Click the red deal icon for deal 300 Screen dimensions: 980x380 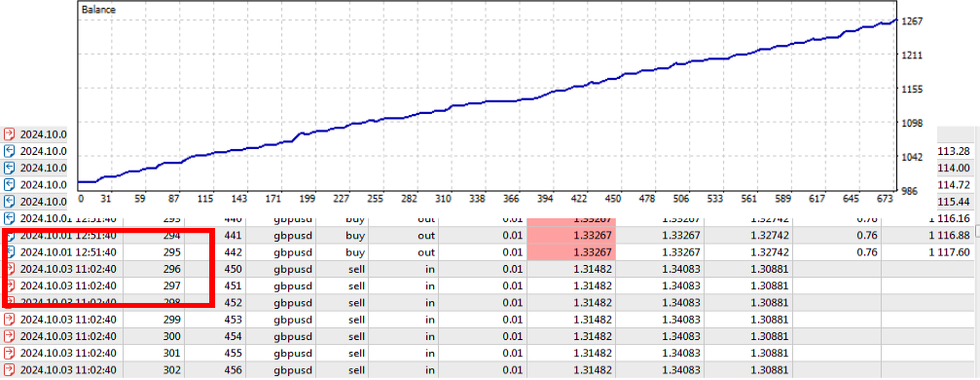pyautogui.click(x=10, y=336)
